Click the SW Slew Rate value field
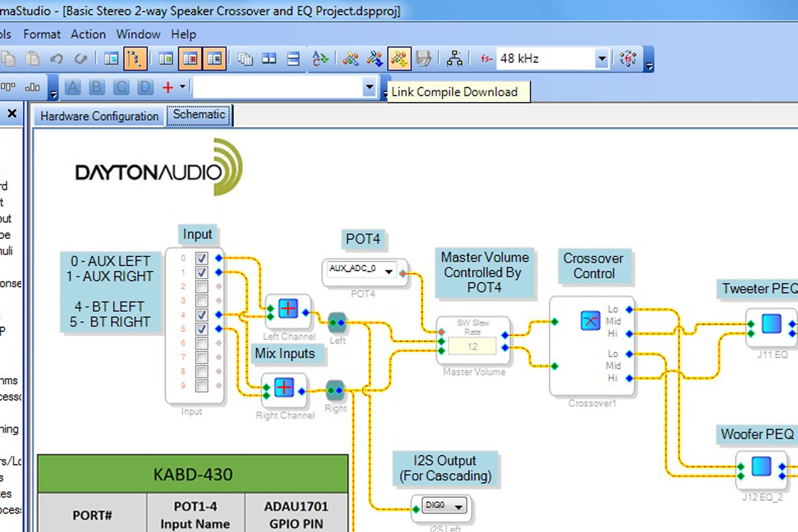This screenshot has height=532, width=798. [472, 346]
